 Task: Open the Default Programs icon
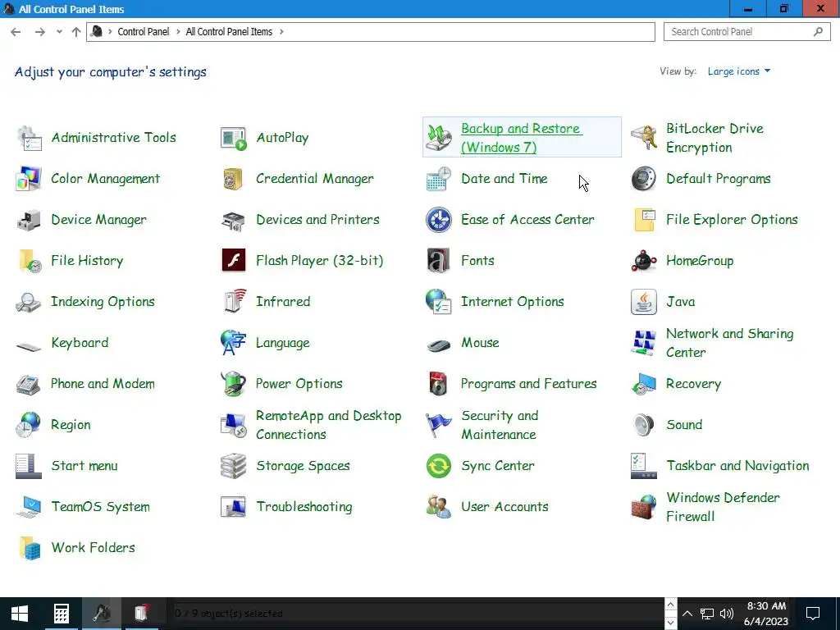pyautogui.click(x=644, y=178)
